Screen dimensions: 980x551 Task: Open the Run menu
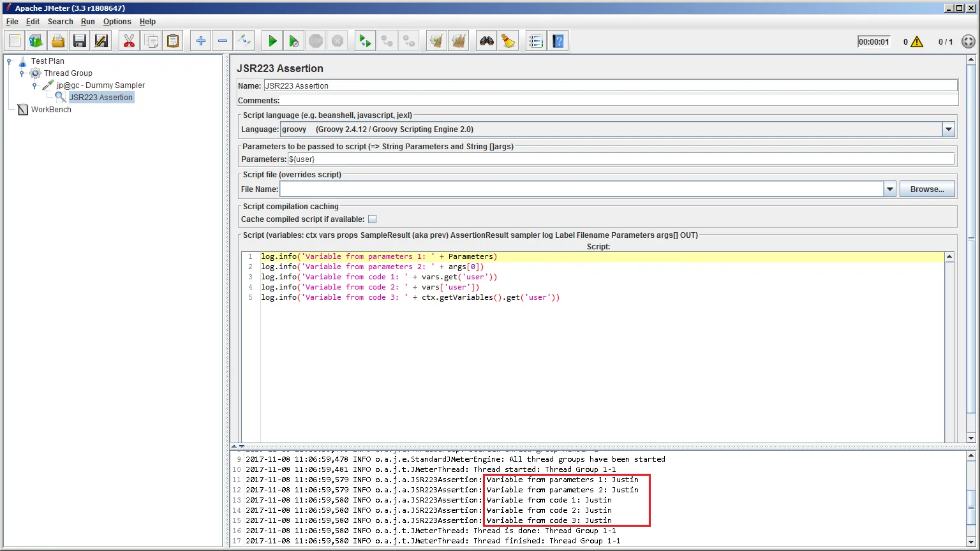coord(87,22)
